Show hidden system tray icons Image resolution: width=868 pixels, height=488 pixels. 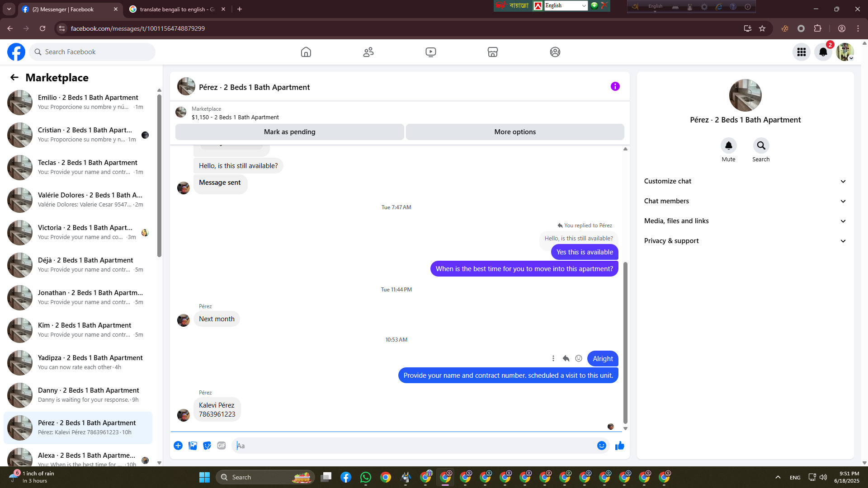pyautogui.click(x=778, y=477)
